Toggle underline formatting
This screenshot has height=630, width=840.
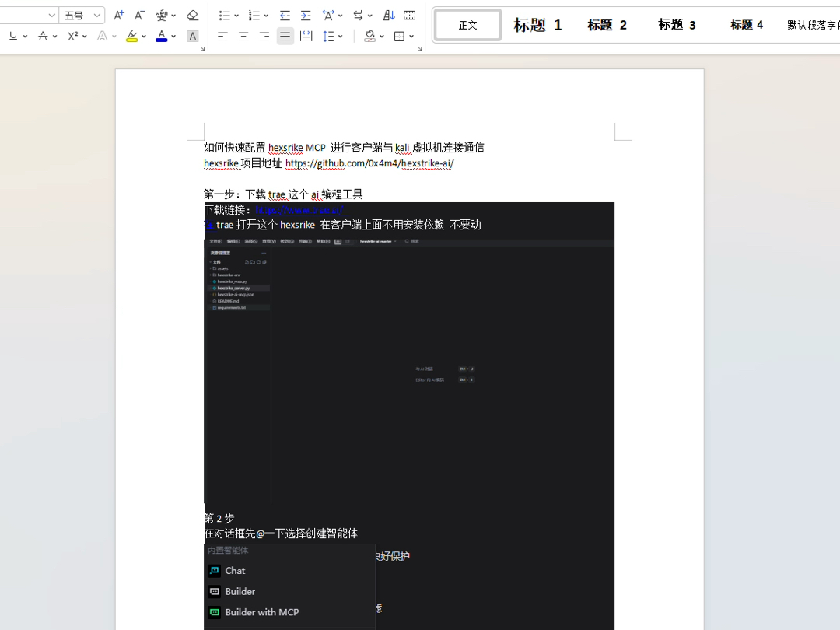[13, 36]
